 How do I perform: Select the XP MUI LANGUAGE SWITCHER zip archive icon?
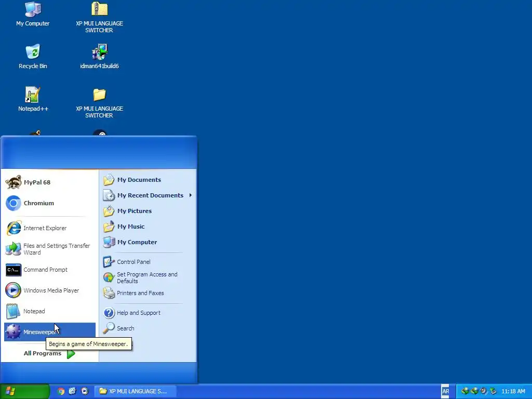pos(99,17)
